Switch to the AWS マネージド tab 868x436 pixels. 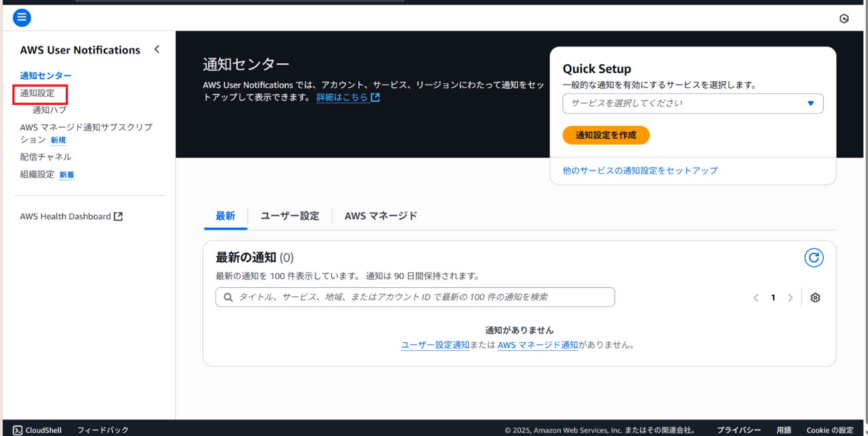[x=379, y=216]
